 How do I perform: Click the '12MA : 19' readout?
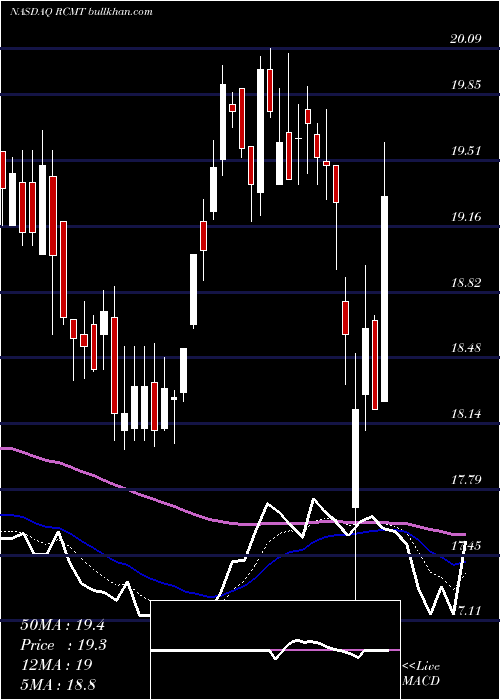coord(56,664)
